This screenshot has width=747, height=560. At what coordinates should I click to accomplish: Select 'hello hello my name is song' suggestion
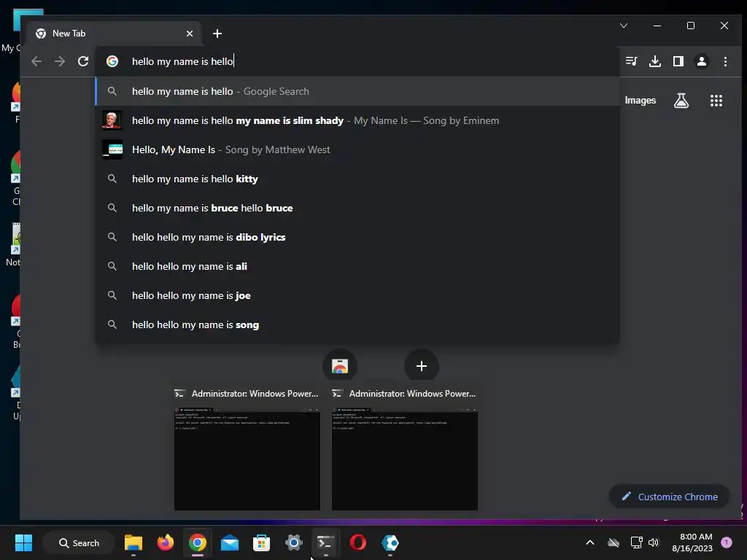357,324
